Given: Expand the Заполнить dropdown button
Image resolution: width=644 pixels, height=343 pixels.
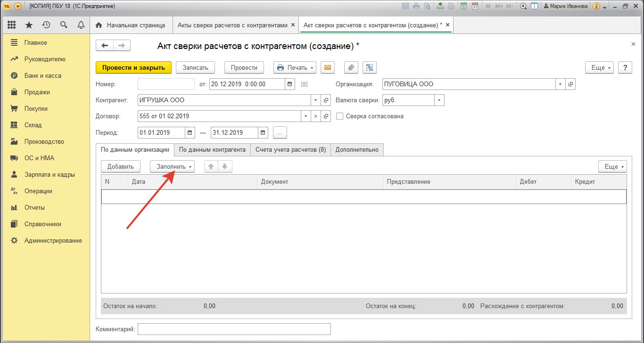Looking at the screenshot, I should [172, 166].
